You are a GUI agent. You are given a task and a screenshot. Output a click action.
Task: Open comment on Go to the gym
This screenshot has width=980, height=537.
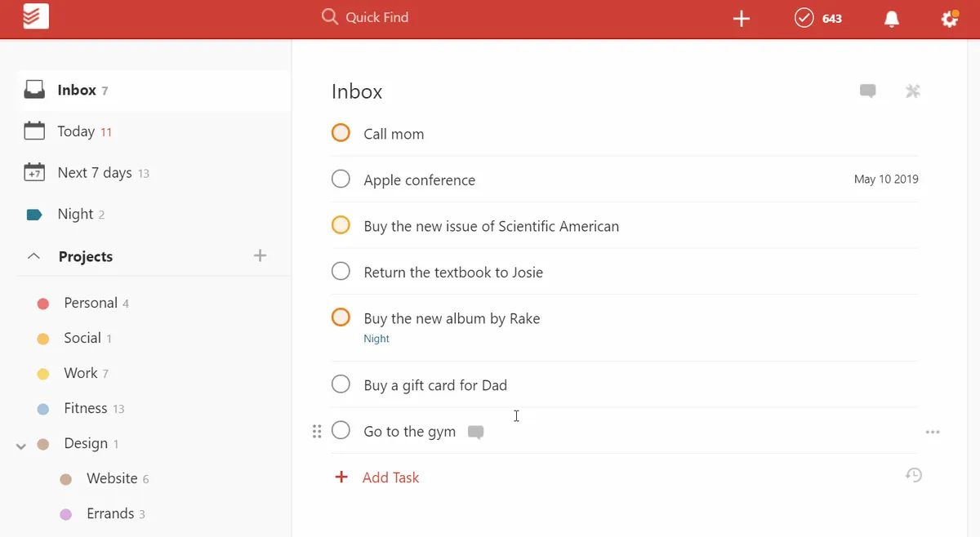(x=475, y=432)
